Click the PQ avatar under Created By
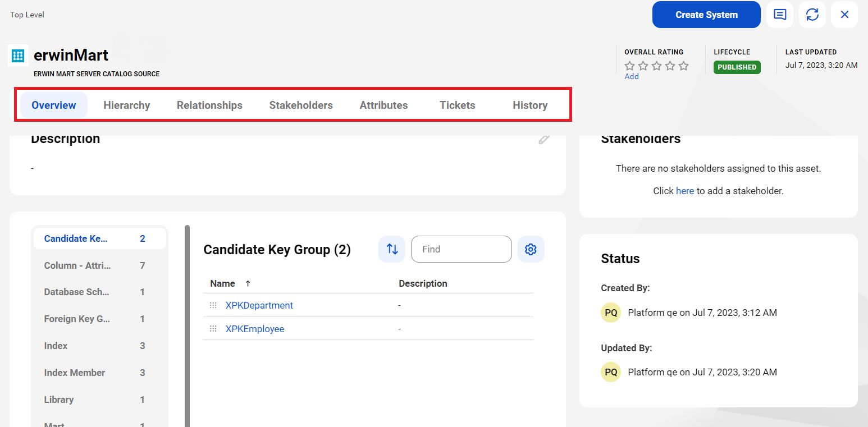 click(611, 313)
